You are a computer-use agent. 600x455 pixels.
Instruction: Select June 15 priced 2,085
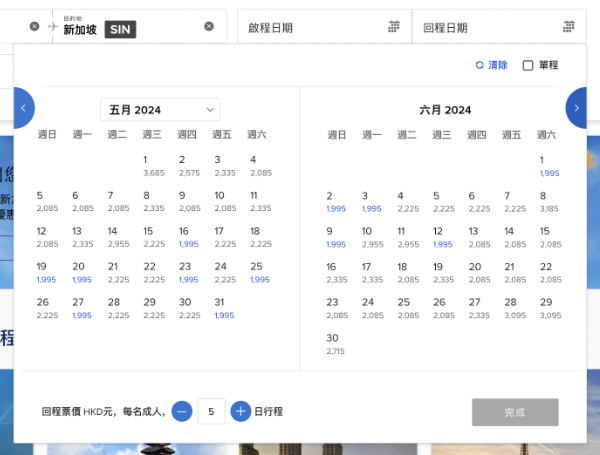click(550, 238)
